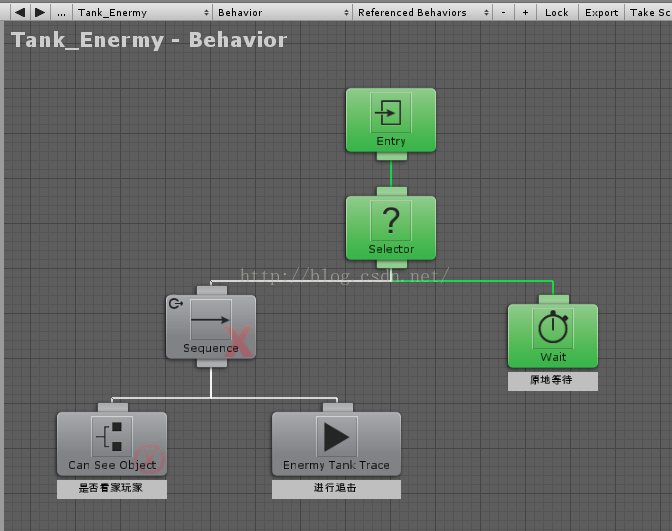
Task: Expand the Referenced Behaviors dropdown
Action: (x=423, y=12)
